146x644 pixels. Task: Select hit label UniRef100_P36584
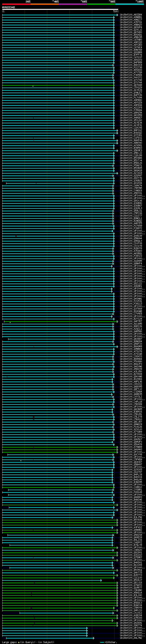click(x=131, y=75)
